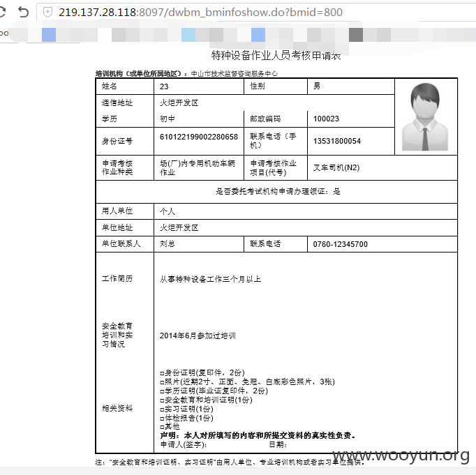The height and width of the screenshot is (475, 476).
Task: Check the 体检报告(1份) box
Action: point(162,419)
